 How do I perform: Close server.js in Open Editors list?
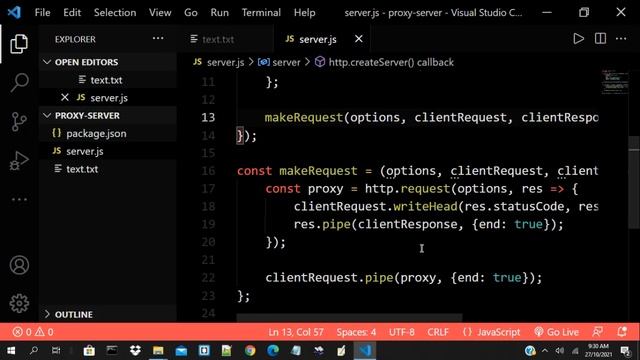click(x=64, y=98)
